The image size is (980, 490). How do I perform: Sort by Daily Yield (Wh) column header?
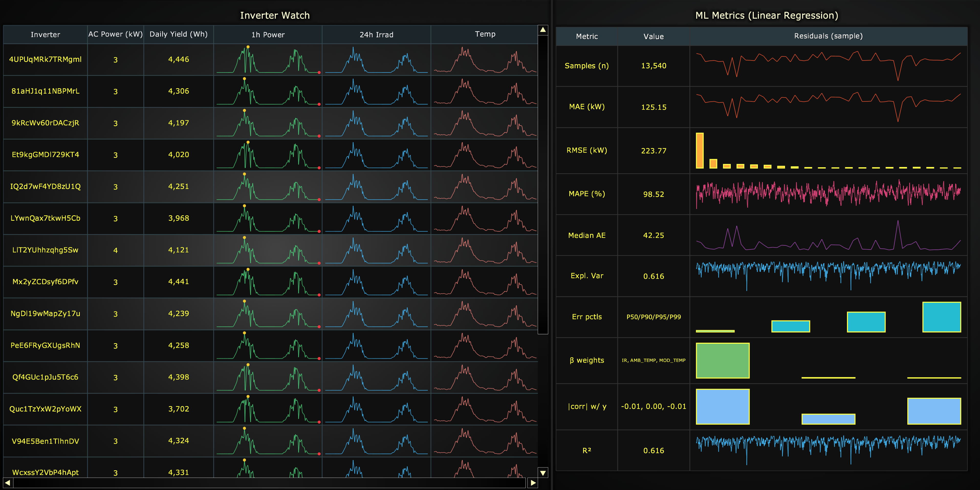tap(178, 35)
